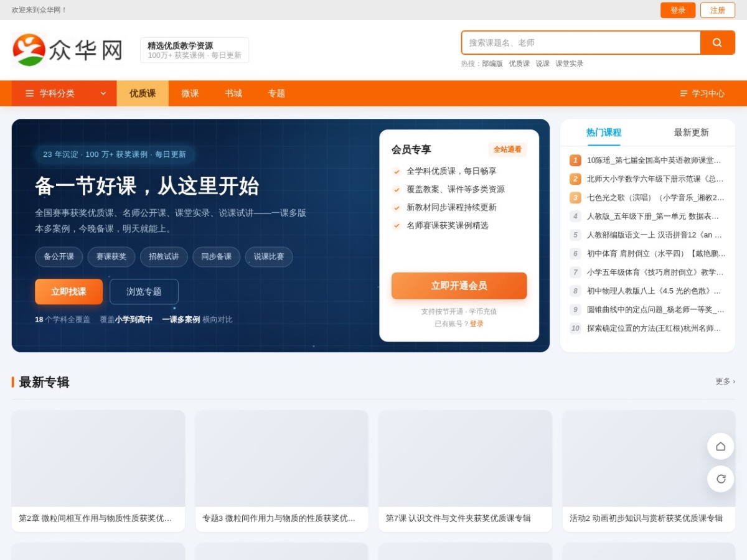Click the 最新专辑 section heading
Viewport: 747px width, 560px height.
(44, 382)
